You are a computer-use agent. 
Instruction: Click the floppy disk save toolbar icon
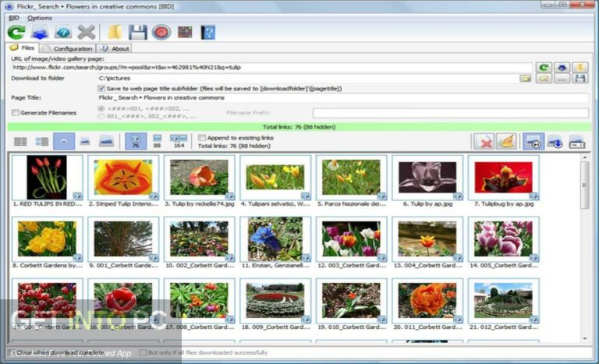(x=138, y=33)
